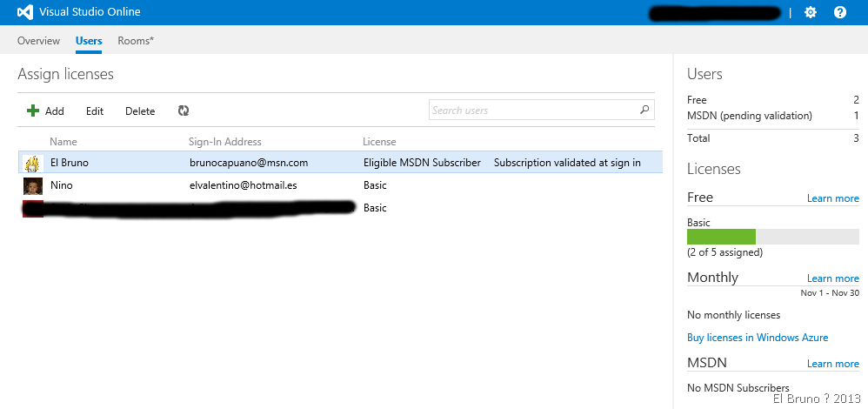Viewport: 868px width, 409px height.
Task: Switch to the Overview tab
Action: pyautogui.click(x=38, y=41)
